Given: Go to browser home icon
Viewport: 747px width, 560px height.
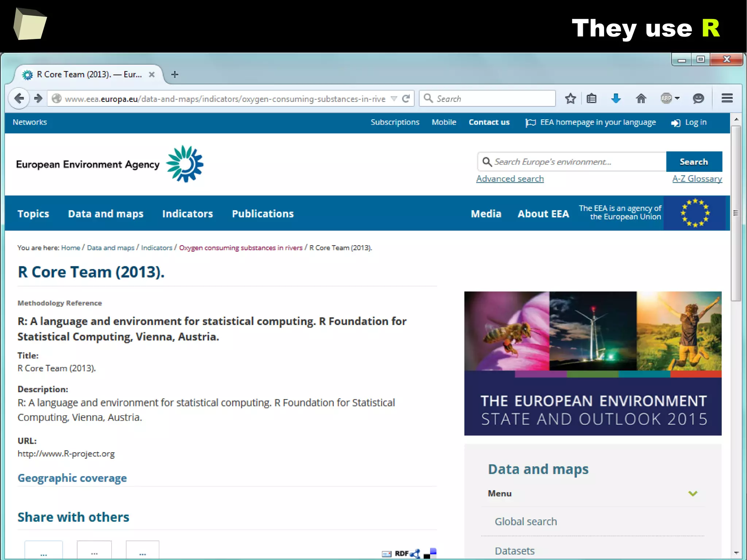Looking at the screenshot, I should 641,99.
